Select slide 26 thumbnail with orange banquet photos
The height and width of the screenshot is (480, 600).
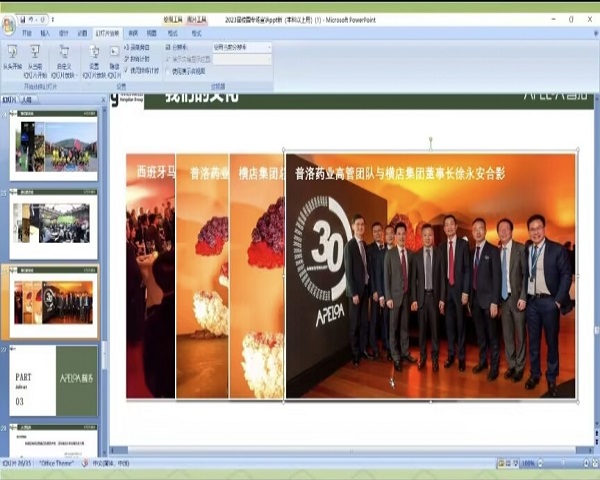[x=54, y=302]
